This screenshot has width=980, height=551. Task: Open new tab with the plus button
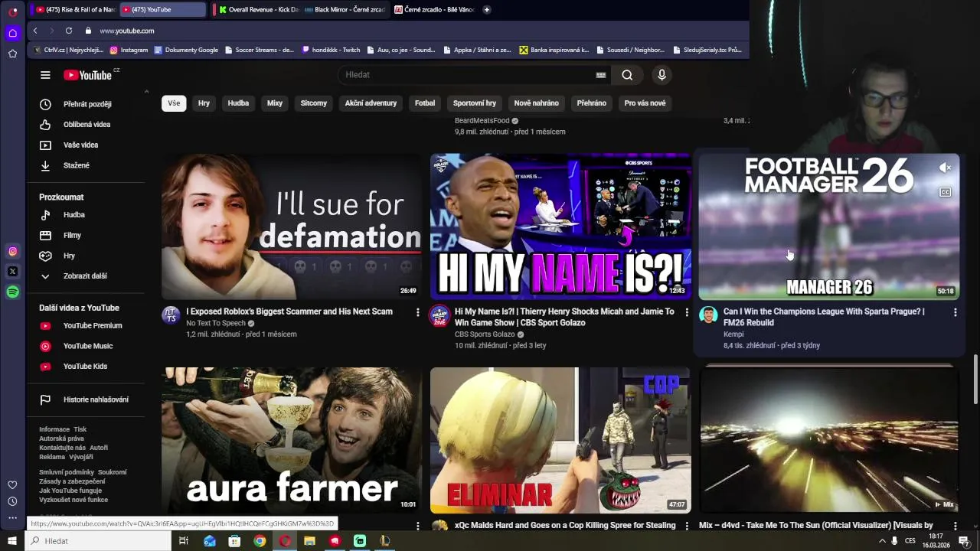pos(487,10)
